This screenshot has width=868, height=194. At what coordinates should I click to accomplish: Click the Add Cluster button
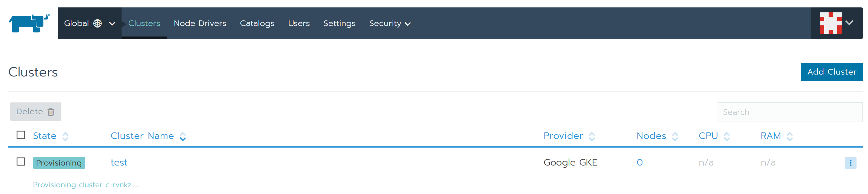click(x=831, y=72)
